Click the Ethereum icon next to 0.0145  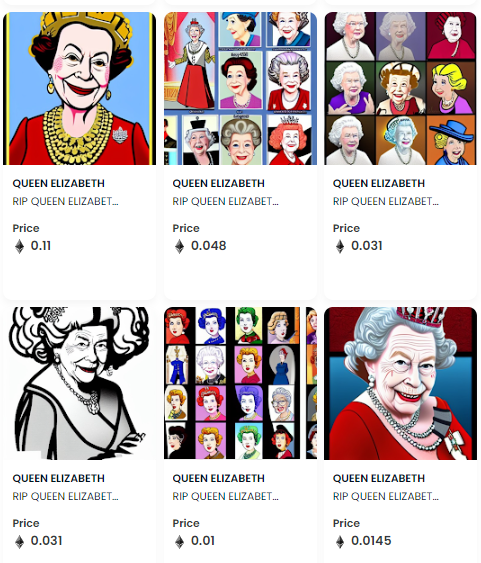point(340,541)
